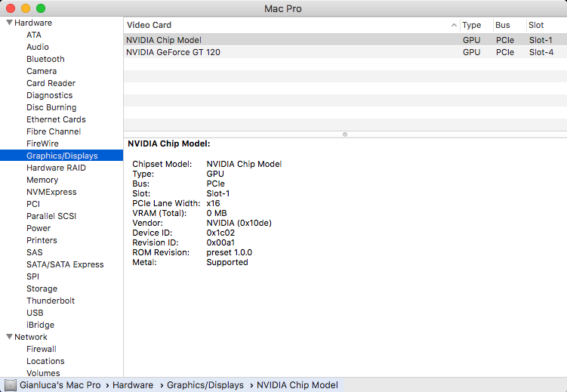Click Gianluca's Mac Pro in path bar
Viewport: 567px width, 392px height.
(x=60, y=385)
